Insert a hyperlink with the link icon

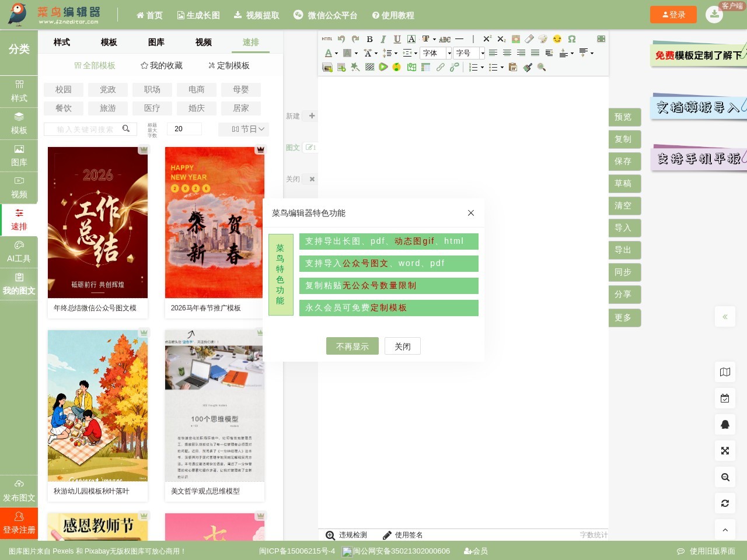pos(441,67)
